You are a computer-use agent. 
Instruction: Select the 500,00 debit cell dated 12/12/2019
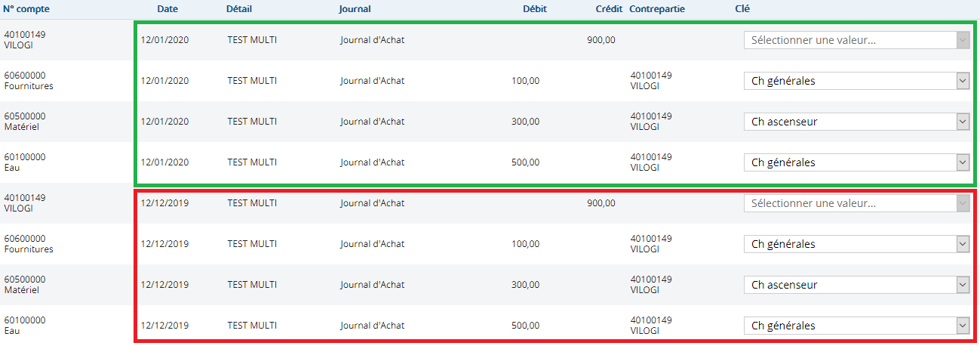(x=525, y=326)
